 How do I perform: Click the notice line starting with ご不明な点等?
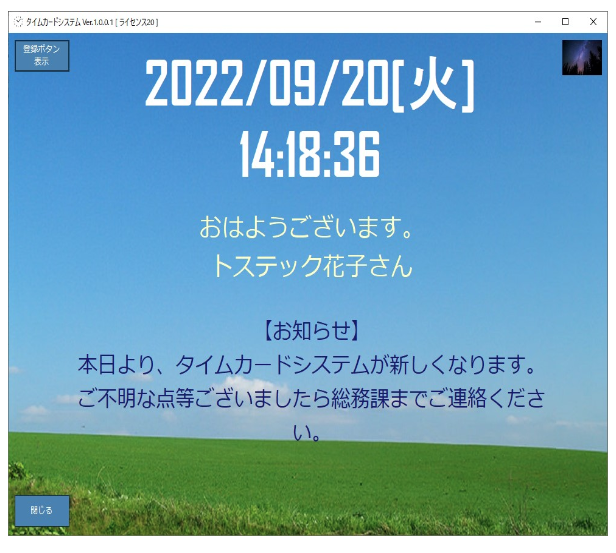click(310, 399)
